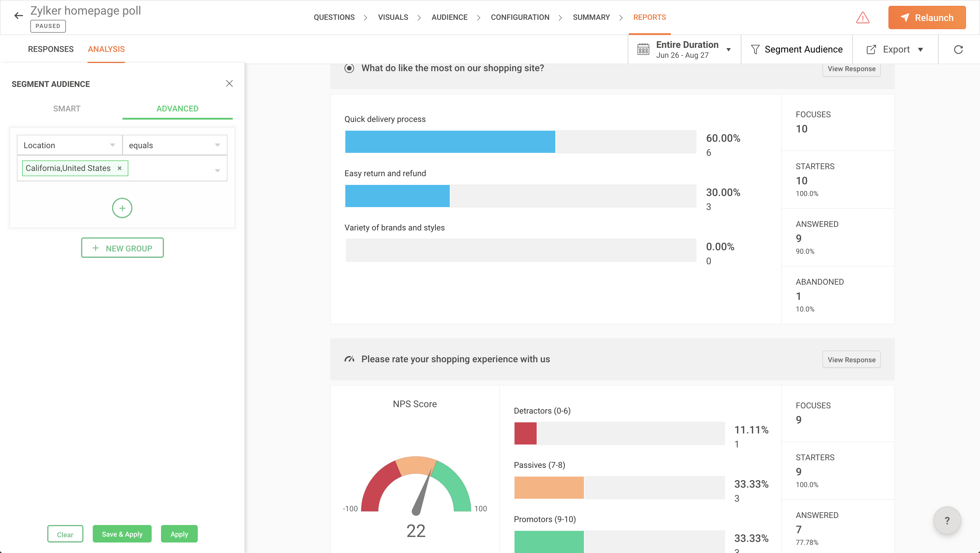Click the back arrow beside poll title
Image resolution: width=980 pixels, height=553 pixels.
tap(18, 15)
